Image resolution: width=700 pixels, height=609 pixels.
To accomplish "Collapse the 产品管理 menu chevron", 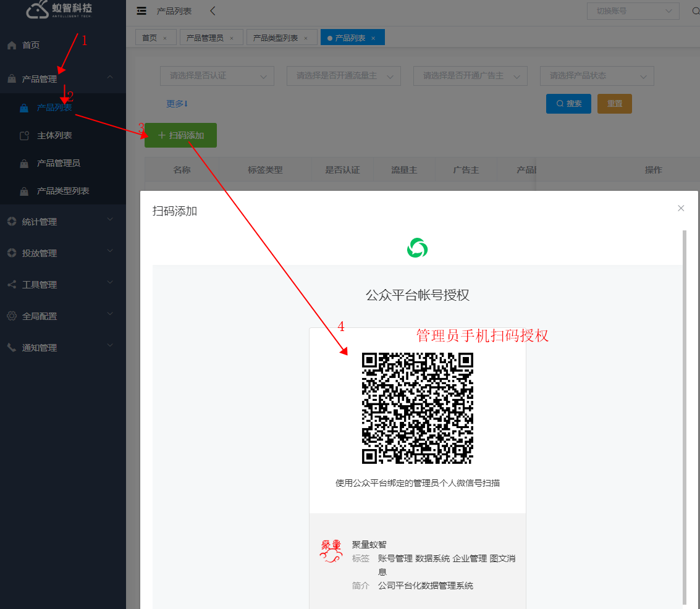I will pyautogui.click(x=110, y=77).
